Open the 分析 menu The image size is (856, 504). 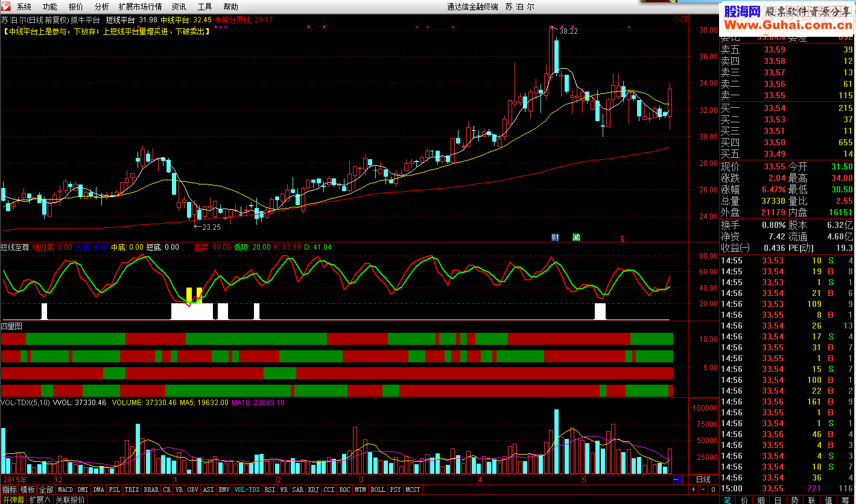tap(102, 7)
